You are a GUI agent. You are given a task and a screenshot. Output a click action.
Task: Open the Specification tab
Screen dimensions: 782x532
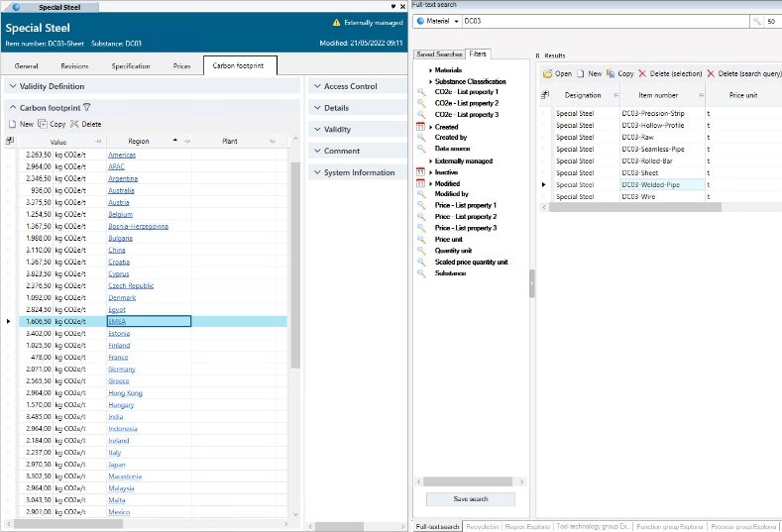[x=131, y=65]
